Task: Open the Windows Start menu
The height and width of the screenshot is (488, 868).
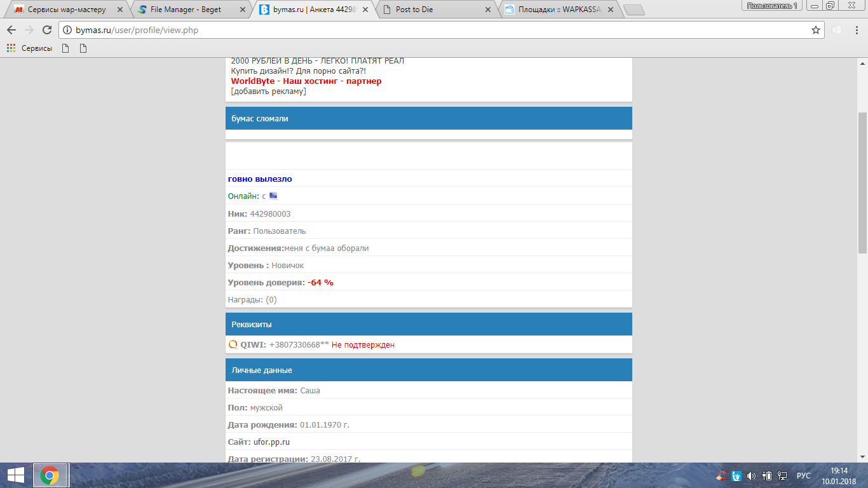Action: pyautogui.click(x=15, y=475)
